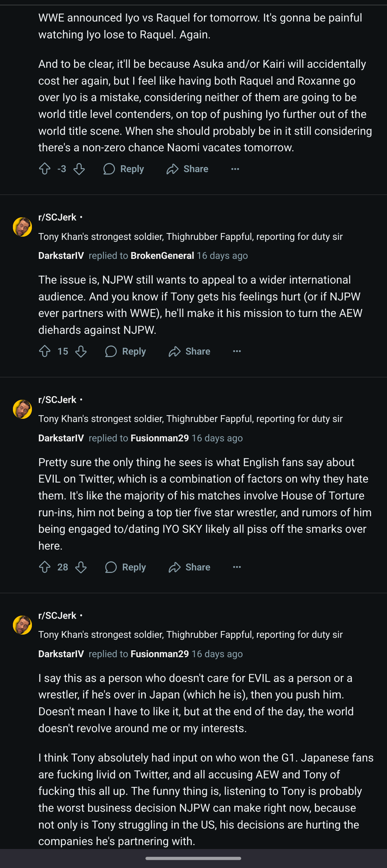Screen dimensions: 387x868
Task: Downvote the comment with 28 points
Action: pos(81,567)
